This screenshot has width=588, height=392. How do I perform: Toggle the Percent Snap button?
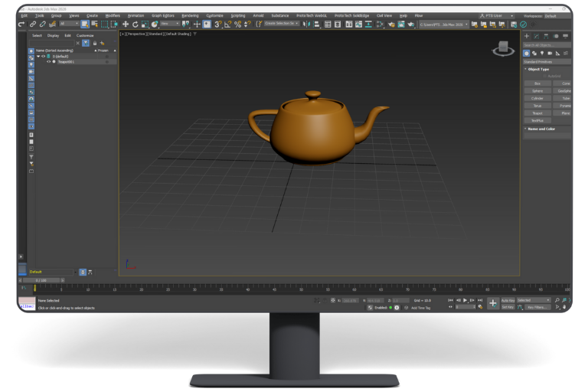click(x=237, y=24)
